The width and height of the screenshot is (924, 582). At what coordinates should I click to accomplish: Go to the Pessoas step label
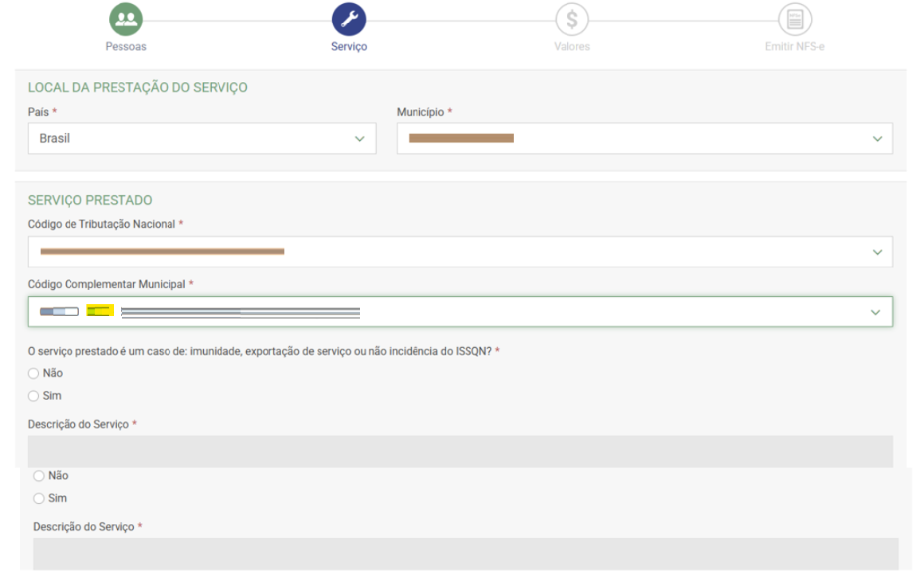click(126, 47)
